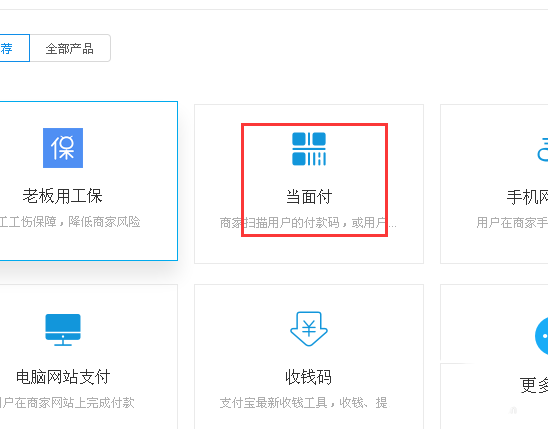Click the 收钱码 yen arrow icon

tap(309, 329)
